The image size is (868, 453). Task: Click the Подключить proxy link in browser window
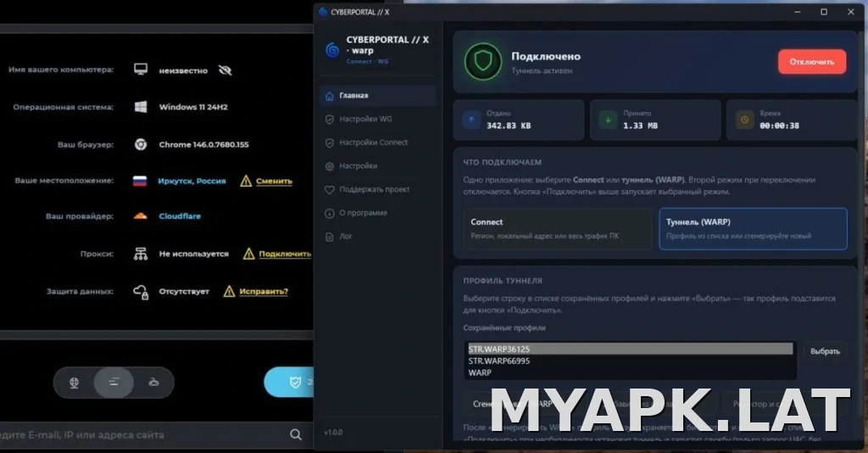[285, 254]
